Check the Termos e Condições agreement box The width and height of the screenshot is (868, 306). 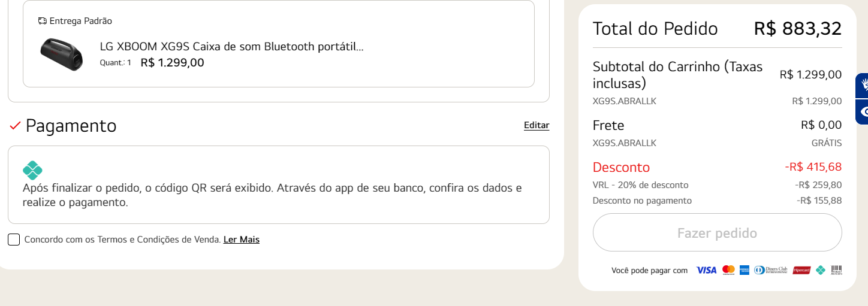pyautogui.click(x=14, y=240)
